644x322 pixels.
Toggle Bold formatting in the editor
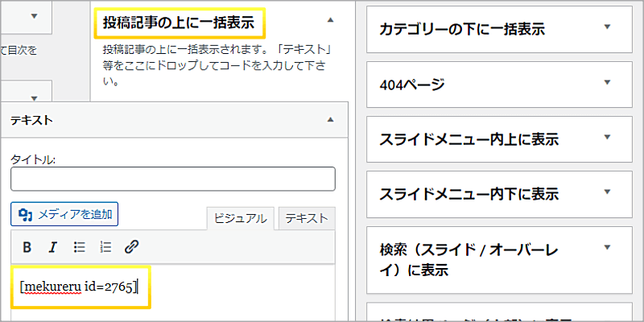point(27,247)
